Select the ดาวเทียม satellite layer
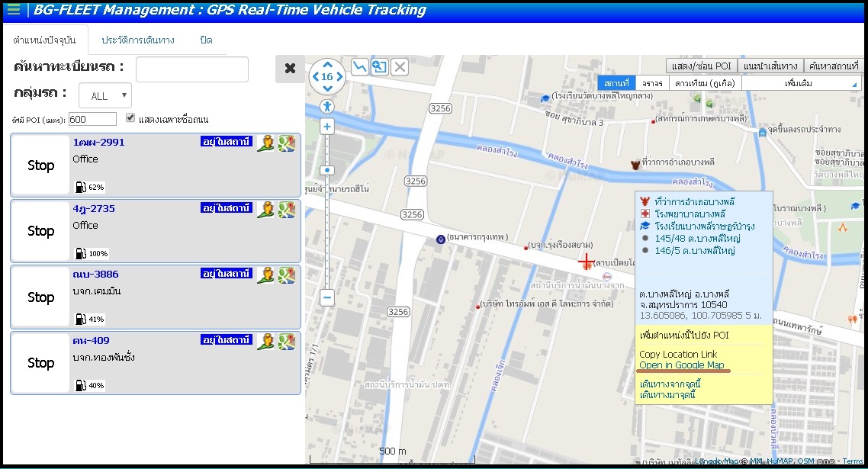 pyautogui.click(x=706, y=83)
